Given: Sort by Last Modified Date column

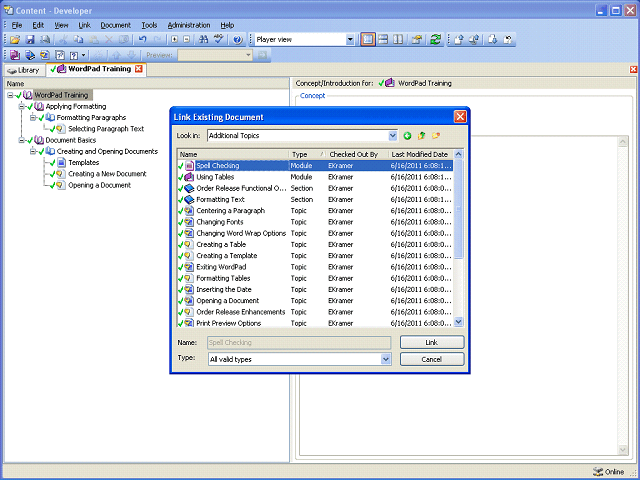Looking at the screenshot, I should [420, 154].
